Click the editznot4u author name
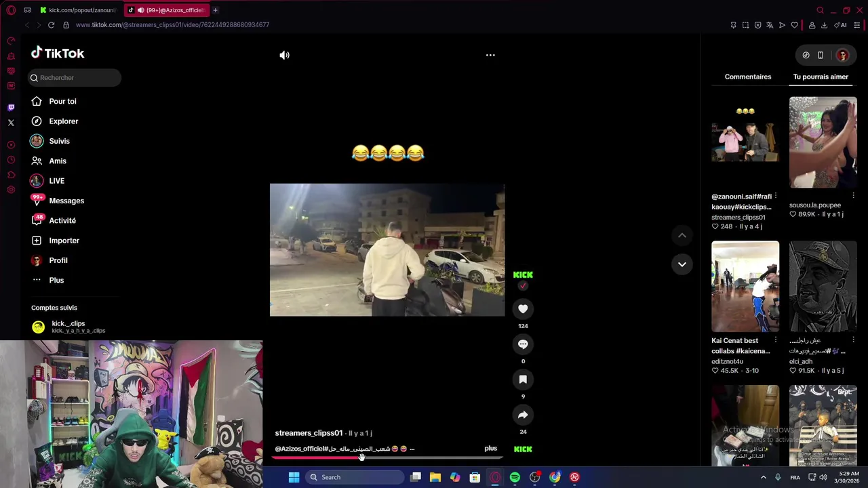Viewport: 868px width, 488px height. [x=727, y=361]
